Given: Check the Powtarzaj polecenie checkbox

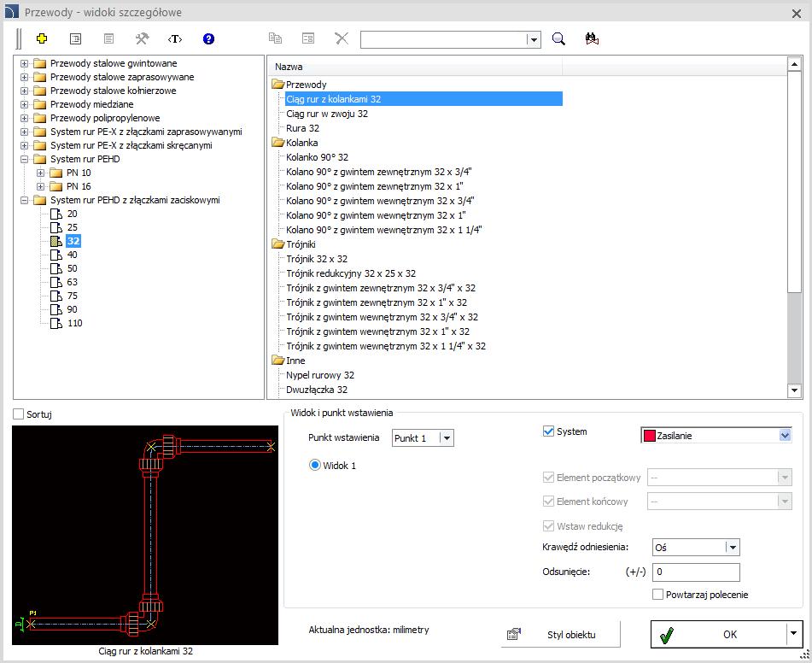Looking at the screenshot, I should 657,595.
